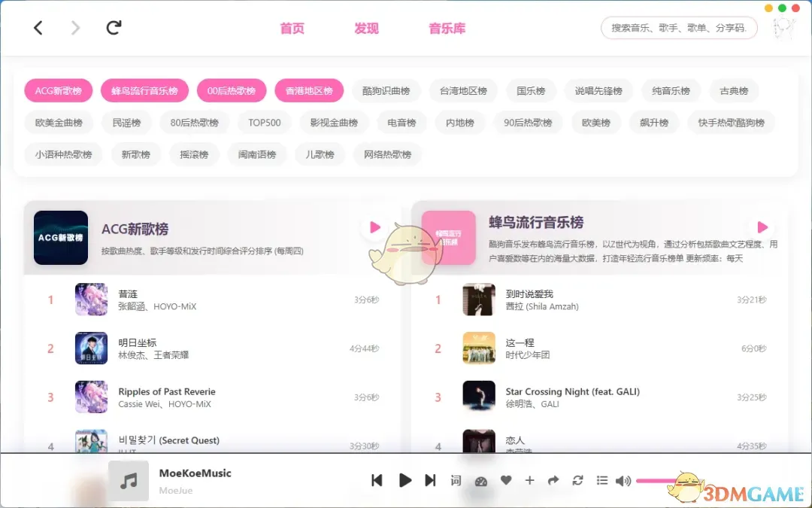Enable the 酷狗识曲榜 filter

pyautogui.click(x=386, y=90)
